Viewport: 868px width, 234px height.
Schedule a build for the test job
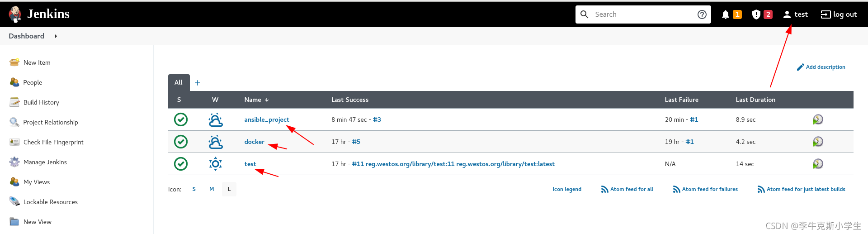[818, 164]
